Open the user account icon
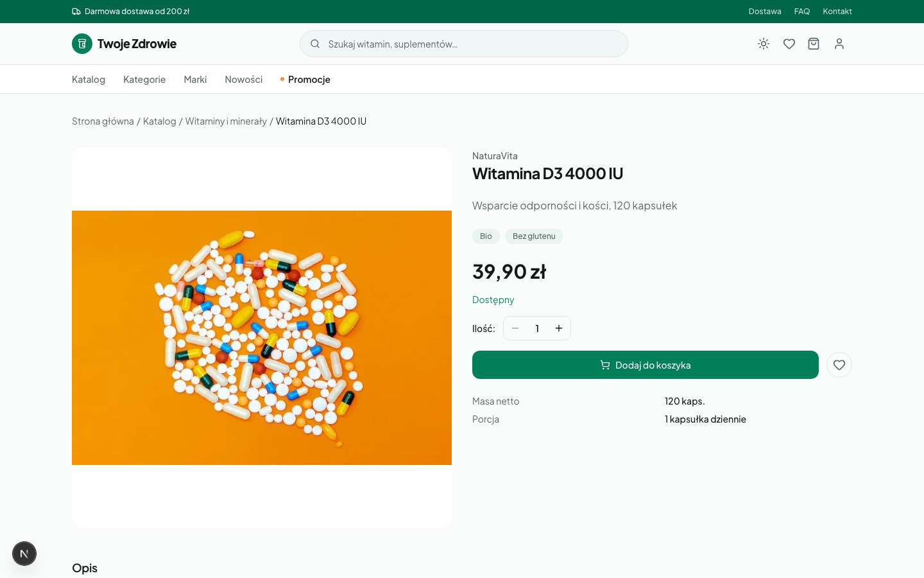The width and height of the screenshot is (924, 578). [839, 44]
